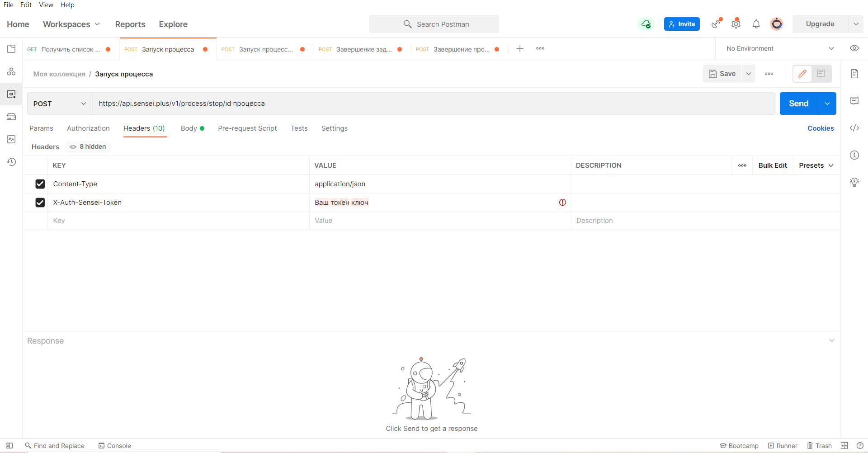868x453 pixels.
Task: Open tab options three-dots menu
Action: (x=540, y=48)
